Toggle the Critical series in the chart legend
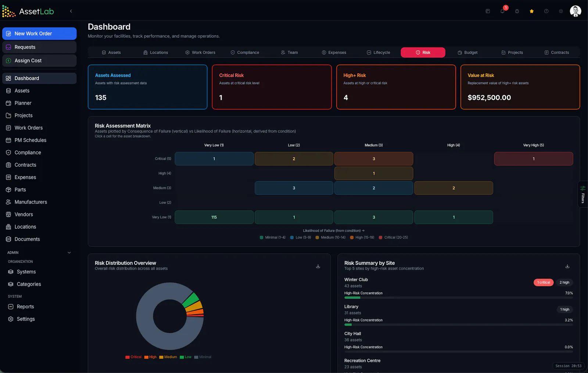Screen dimensions: 588x373 click(133, 357)
